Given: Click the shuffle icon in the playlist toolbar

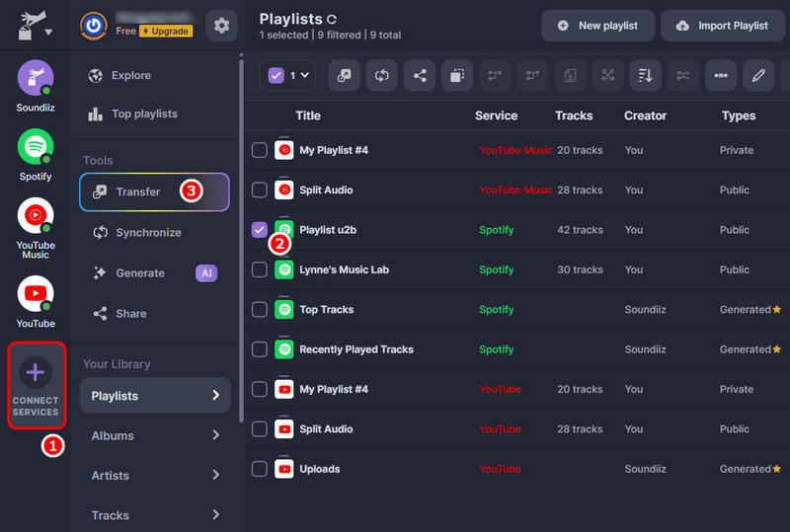Looking at the screenshot, I should (x=682, y=76).
